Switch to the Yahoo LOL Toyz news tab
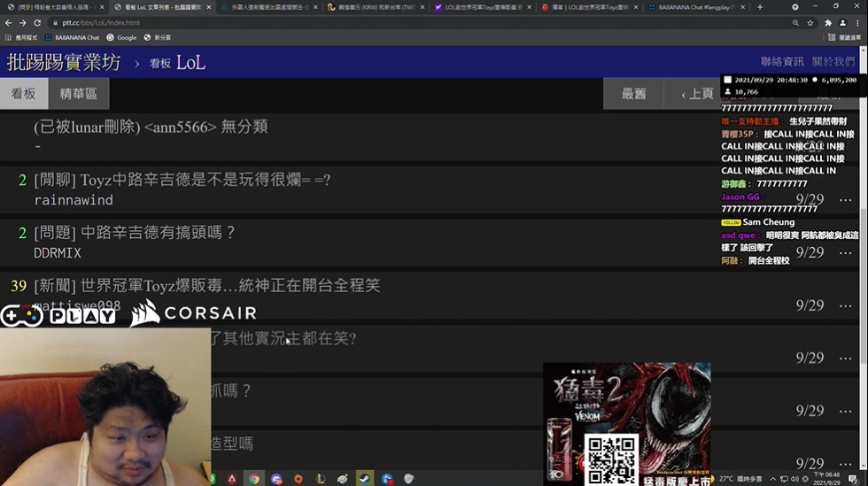The height and width of the screenshot is (486, 868). pyautogui.click(x=483, y=7)
